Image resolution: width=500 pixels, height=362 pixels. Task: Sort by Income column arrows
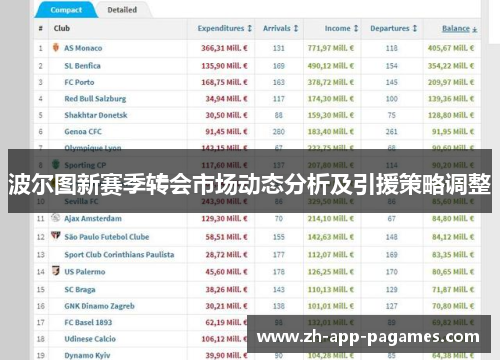coord(356,28)
